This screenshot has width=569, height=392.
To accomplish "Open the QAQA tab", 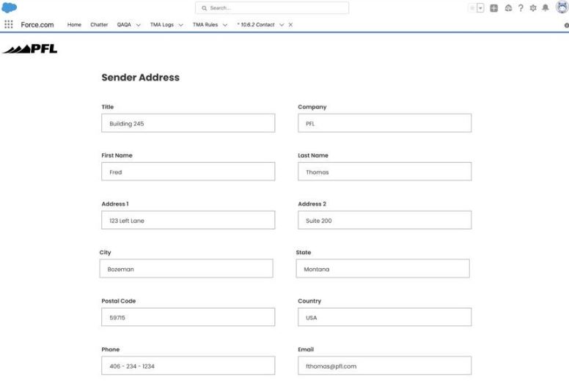I will [124, 25].
